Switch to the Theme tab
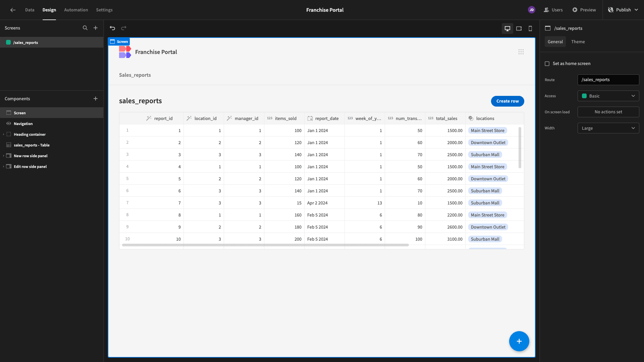This screenshot has width=644, height=362. tap(578, 42)
